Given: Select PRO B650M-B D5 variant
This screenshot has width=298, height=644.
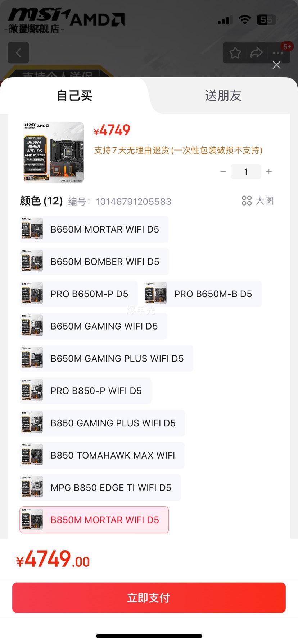Looking at the screenshot, I should pos(203,294).
